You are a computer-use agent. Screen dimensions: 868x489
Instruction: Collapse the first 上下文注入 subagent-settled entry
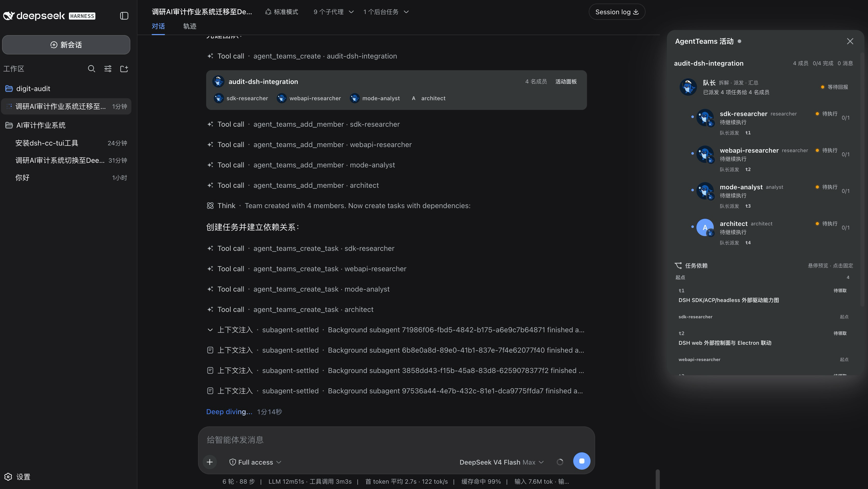coord(396,330)
